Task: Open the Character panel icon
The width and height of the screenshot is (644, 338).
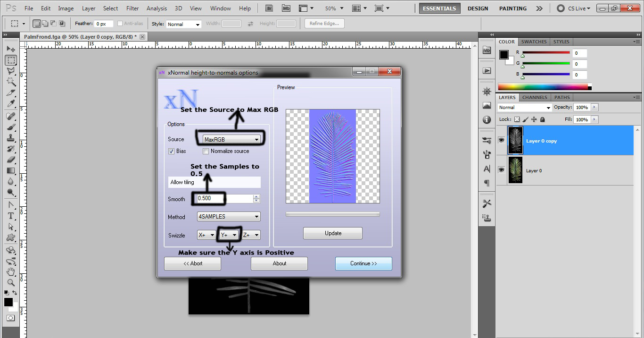Action: (487, 169)
